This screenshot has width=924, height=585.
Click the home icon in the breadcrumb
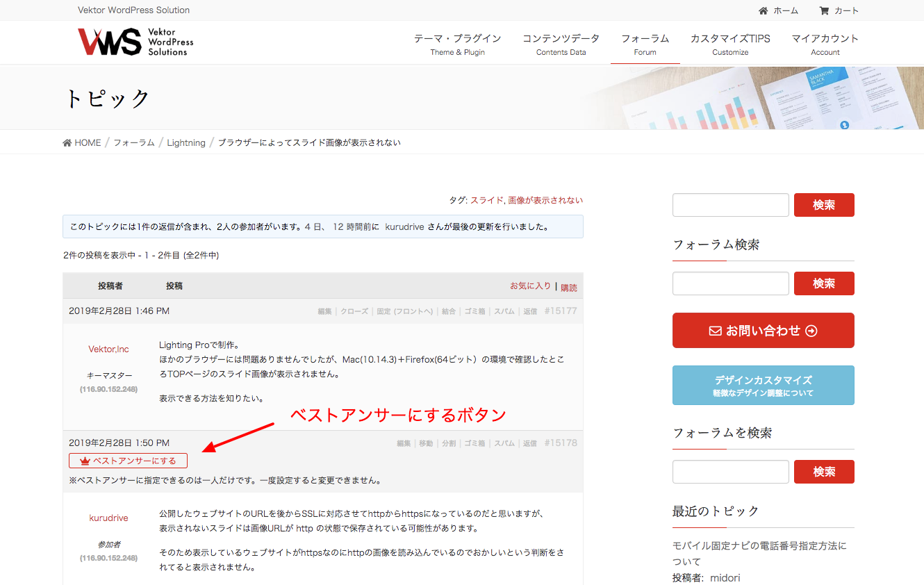[x=67, y=142]
